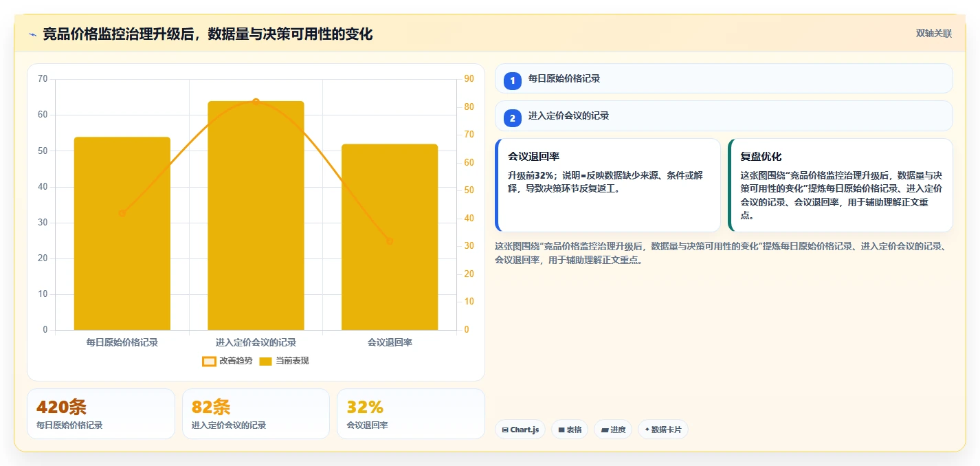Click the 420条 stat card
This screenshot has height=466, width=980.
(x=101, y=414)
